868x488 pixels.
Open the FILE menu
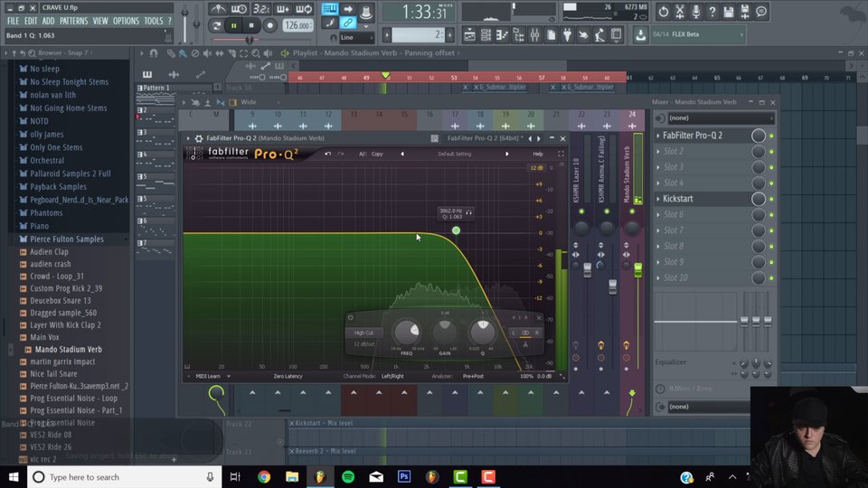14,21
